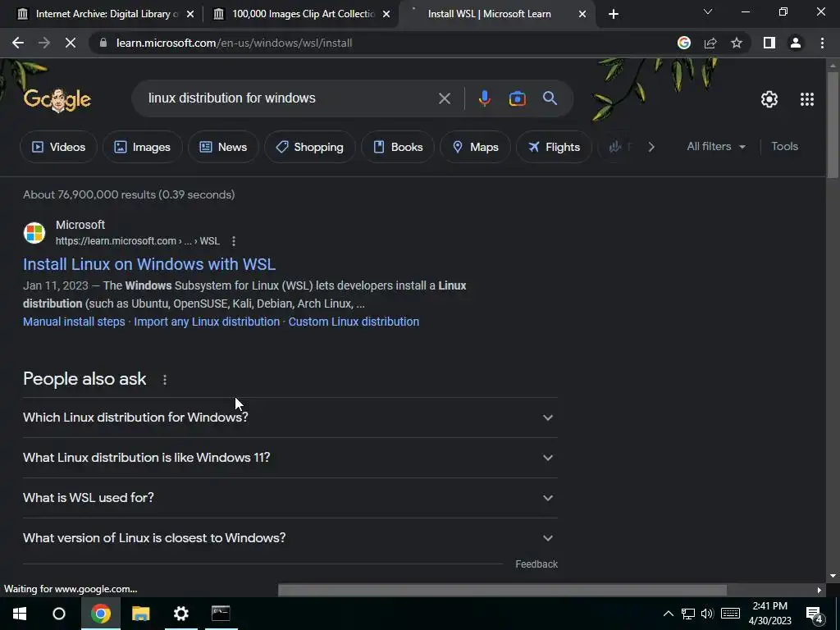Open Chrome three-dot menu
Image resolution: width=840 pixels, height=630 pixels.
(x=822, y=43)
